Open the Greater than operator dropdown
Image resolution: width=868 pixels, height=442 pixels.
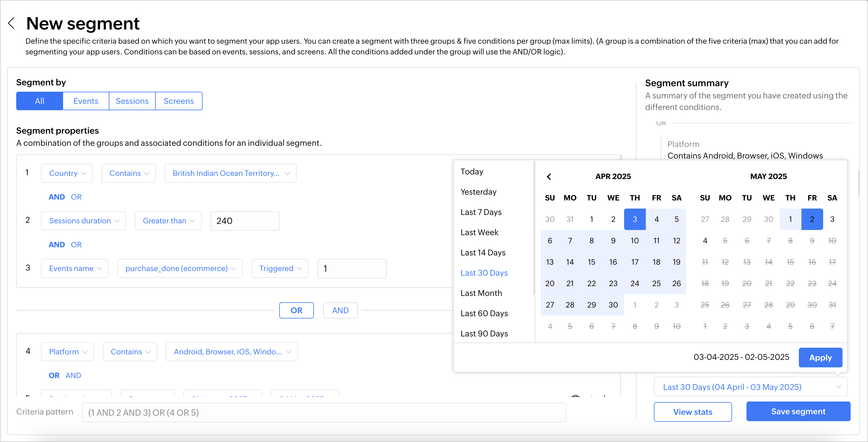click(168, 221)
